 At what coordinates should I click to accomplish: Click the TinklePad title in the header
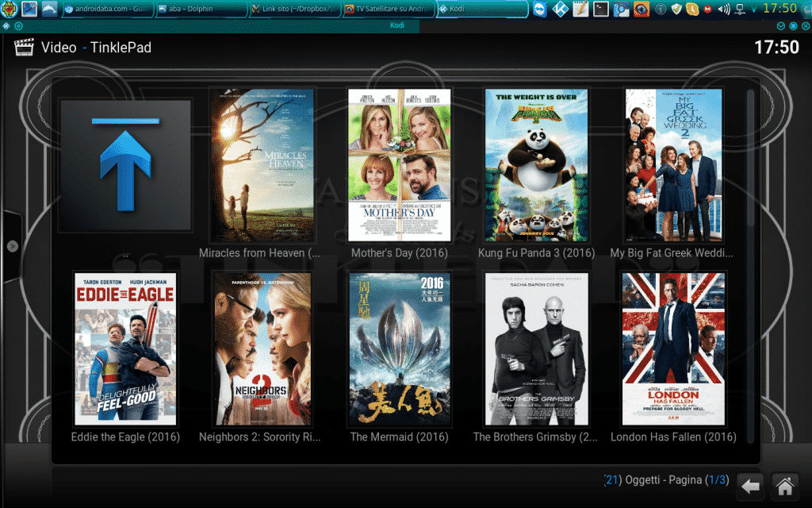click(121, 48)
